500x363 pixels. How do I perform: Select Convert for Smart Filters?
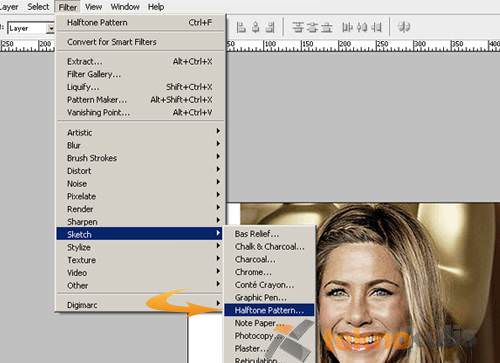pyautogui.click(x=140, y=42)
